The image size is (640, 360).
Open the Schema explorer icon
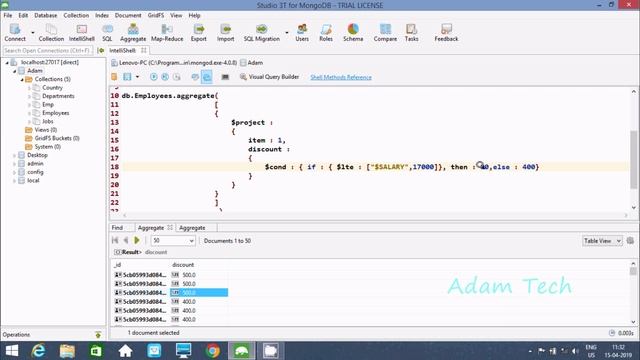353,33
